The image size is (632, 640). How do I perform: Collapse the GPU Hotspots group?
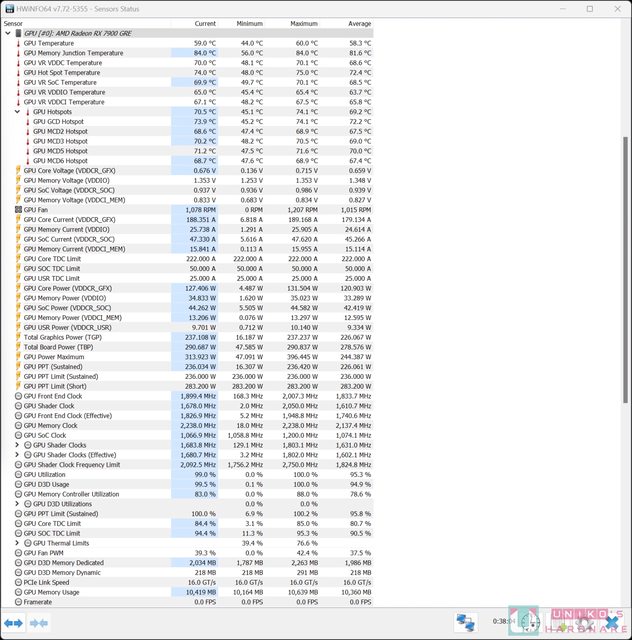pyautogui.click(x=18, y=112)
